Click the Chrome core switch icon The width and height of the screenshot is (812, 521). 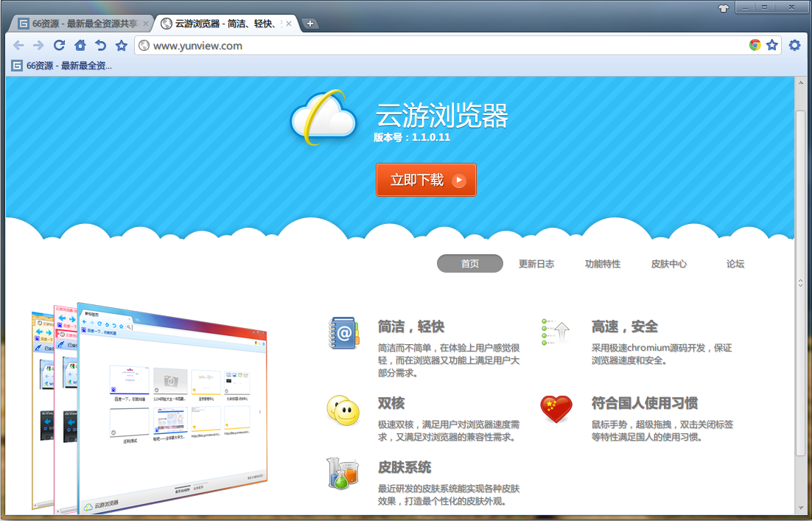click(755, 45)
